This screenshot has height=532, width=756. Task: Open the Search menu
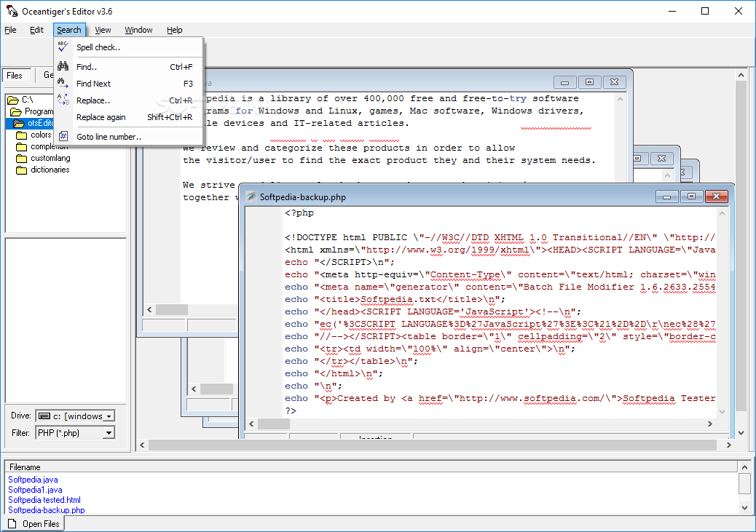pos(69,30)
